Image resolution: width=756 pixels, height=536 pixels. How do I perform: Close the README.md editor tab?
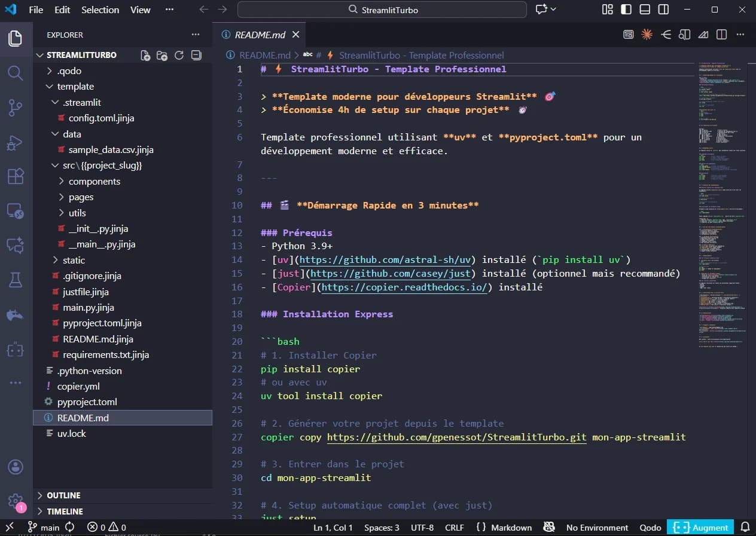pos(295,35)
